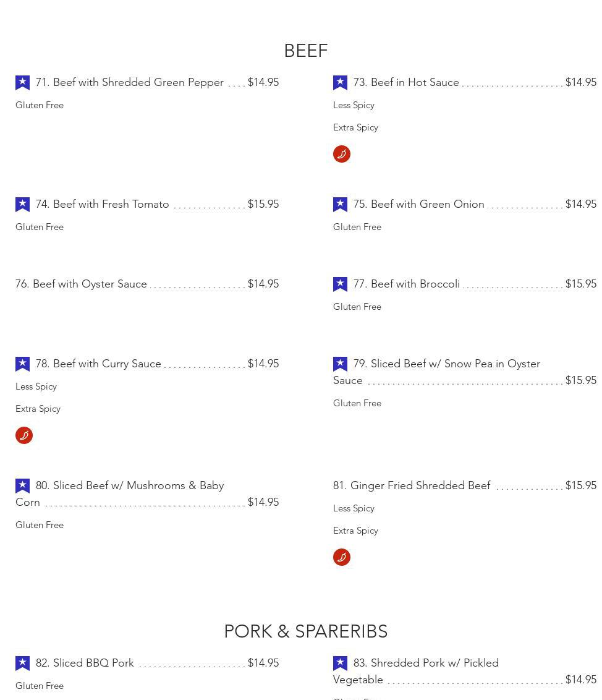Open item 76 Beef with Oyster Sauce
This screenshot has height=700, width=602.
(81, 284)
